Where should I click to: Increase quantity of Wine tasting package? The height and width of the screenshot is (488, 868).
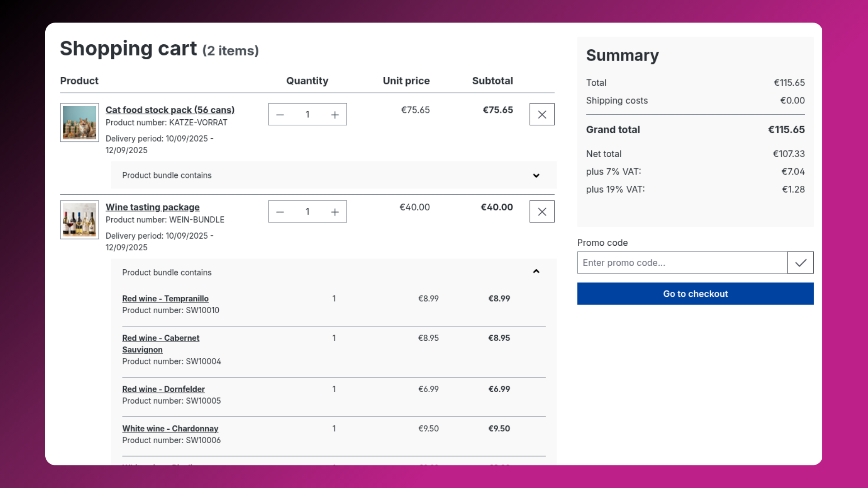tap(335, 212)
